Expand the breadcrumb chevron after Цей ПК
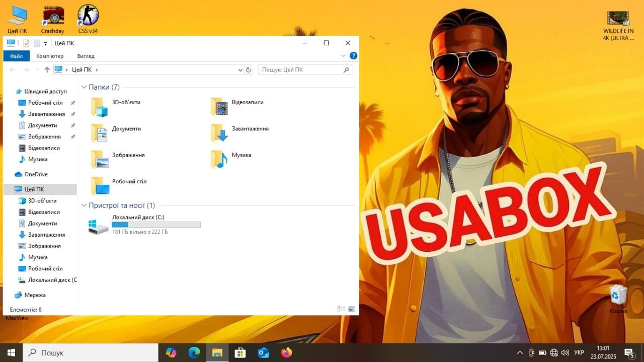Image resolution: width=644 pixels, height=362 pixels. 97,70
